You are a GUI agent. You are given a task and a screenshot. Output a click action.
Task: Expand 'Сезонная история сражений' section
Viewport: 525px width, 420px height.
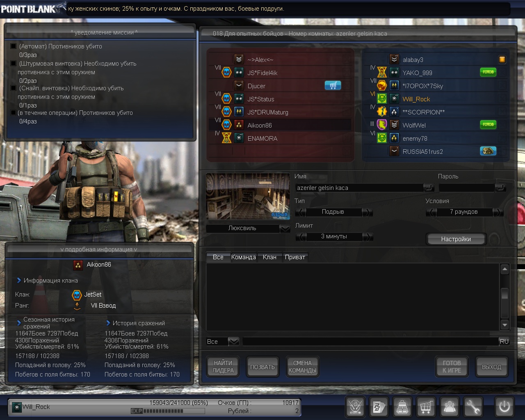[x=19, y=323]
